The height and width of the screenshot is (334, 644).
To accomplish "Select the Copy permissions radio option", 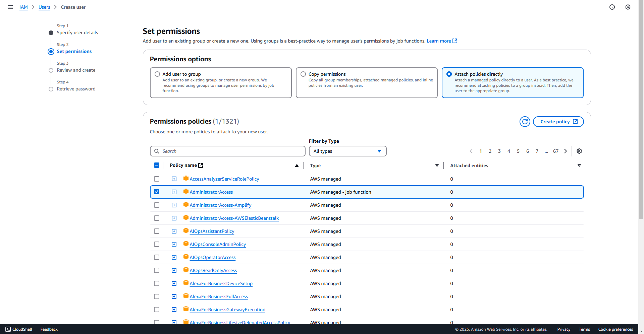I will [303, 74].
